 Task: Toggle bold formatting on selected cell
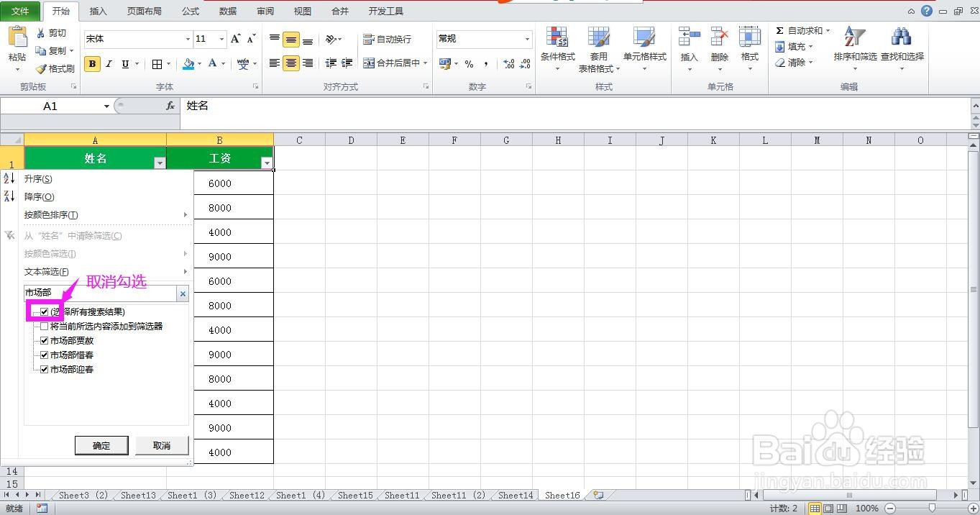pos(92,63)
